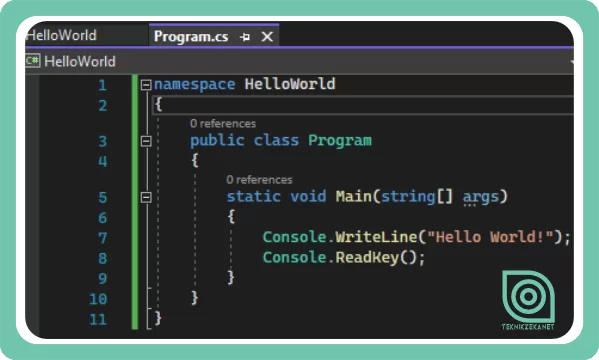The image size is (599, 360).
Task: Click line number 3 in the margin
Action: point(102,141)
